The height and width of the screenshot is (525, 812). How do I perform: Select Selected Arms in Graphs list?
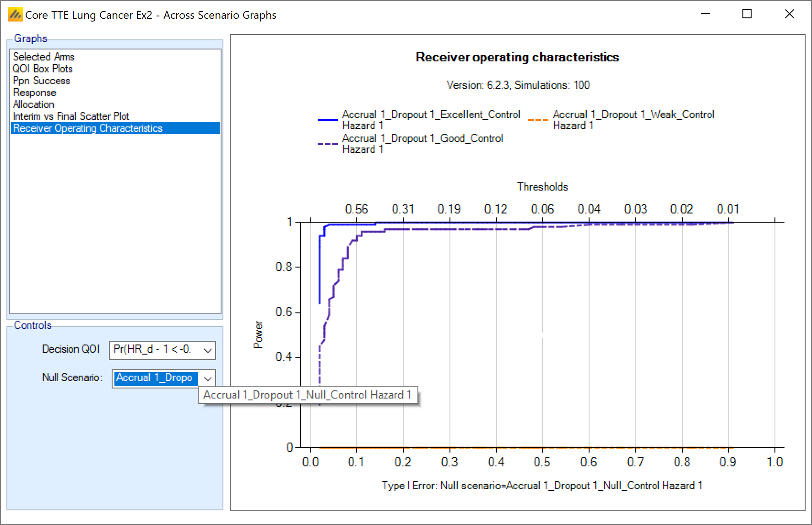pyautogui.click(x=43, y=57)
